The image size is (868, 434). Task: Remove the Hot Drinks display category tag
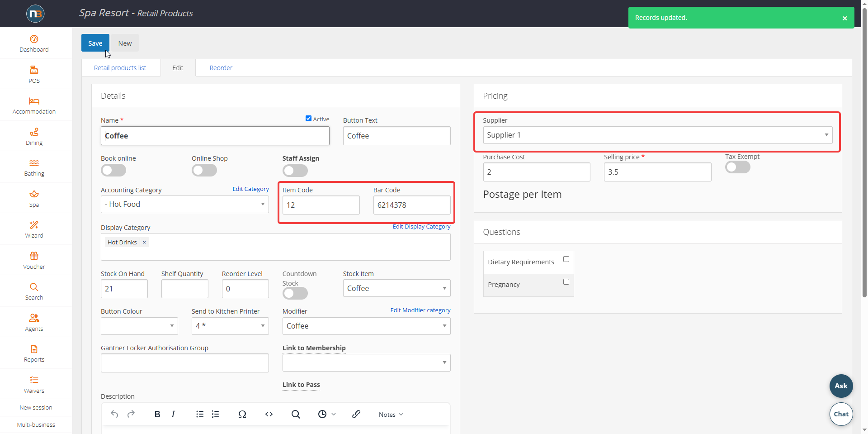click(x=144, y=242)
